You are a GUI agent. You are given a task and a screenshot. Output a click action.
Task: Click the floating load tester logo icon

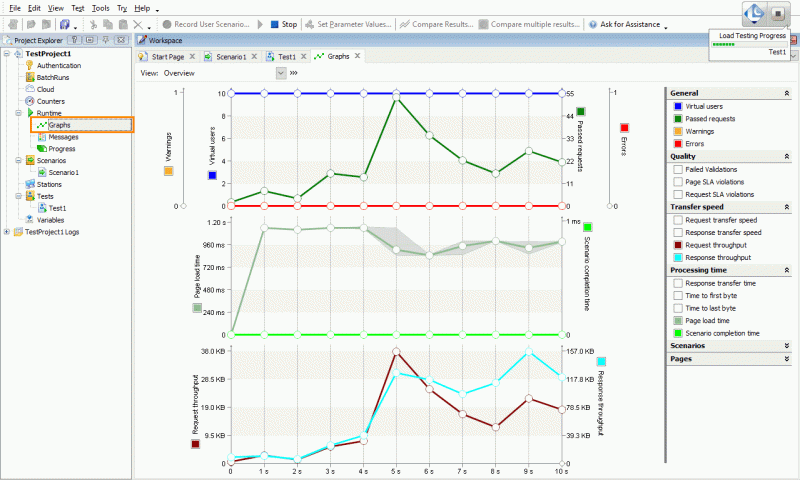tap(754, 13)
